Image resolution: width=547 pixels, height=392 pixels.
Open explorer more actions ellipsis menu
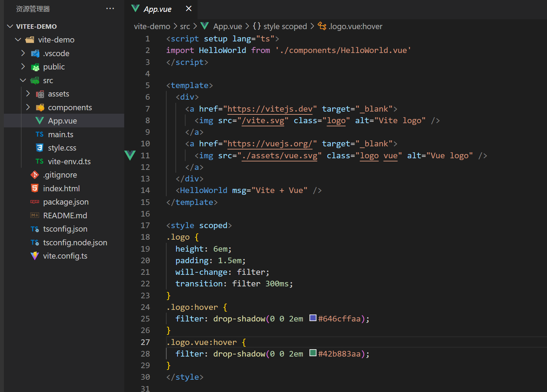point(110,8)
